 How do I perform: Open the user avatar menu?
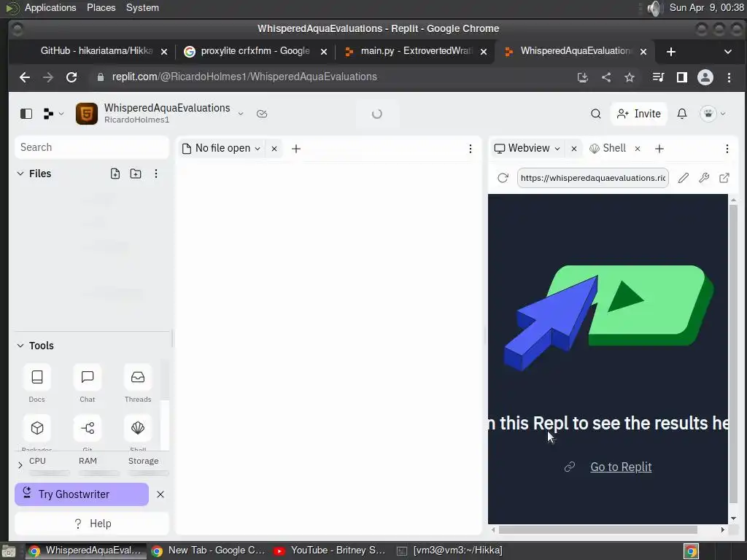713,114
